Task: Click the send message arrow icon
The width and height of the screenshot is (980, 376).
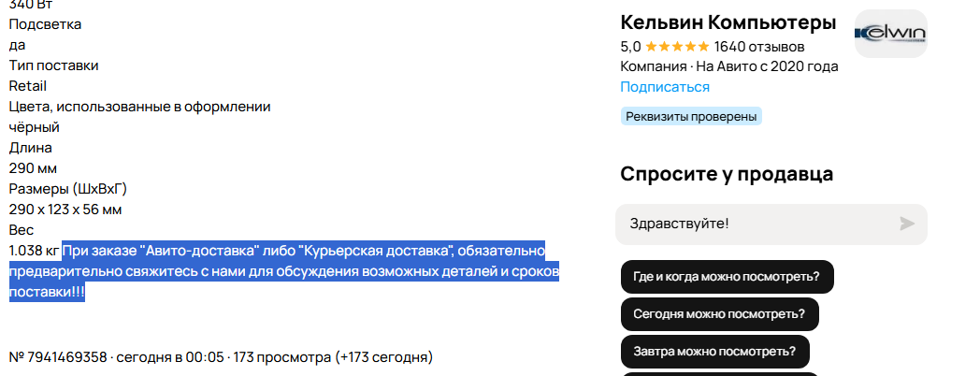Action: coord(906,224)
